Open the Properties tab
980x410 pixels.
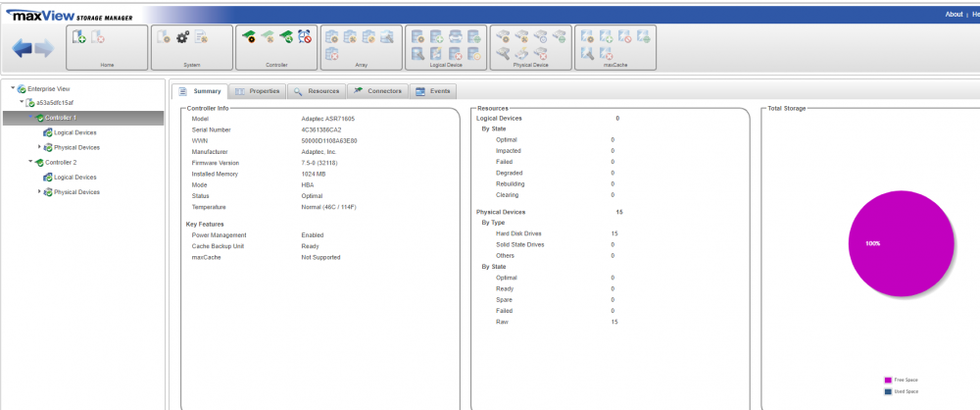[x=258, y=91]
